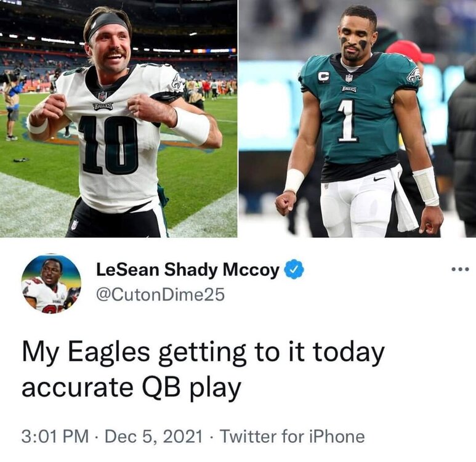Viewport: 476px width, 462px height.
Task: Select the 3:01 PM timestamp
Action: tap(55, 436)
